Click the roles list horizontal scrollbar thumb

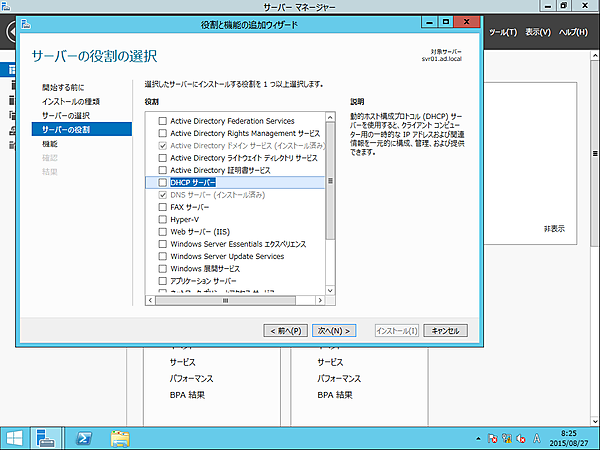(225, 300)
